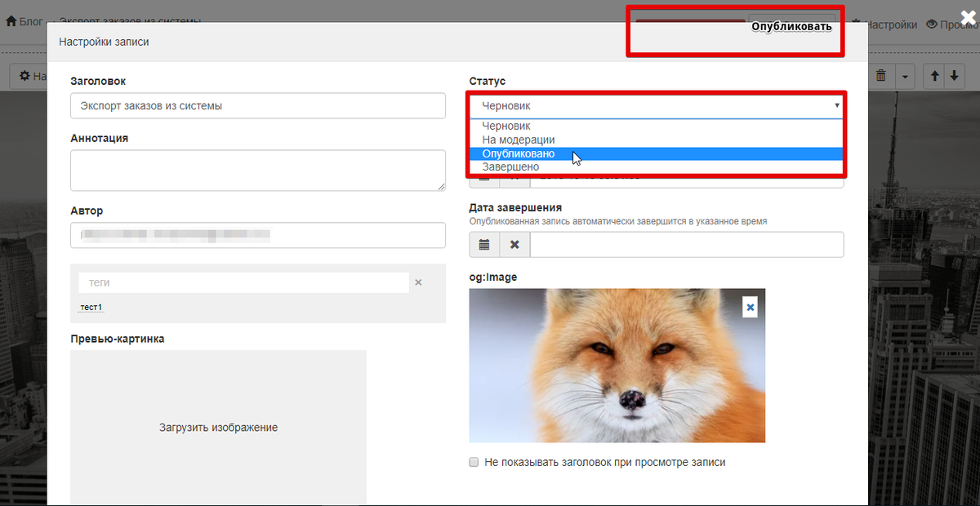Move block down with down arrow
Viewport: 980px width, 506px height.
point(954,76)
